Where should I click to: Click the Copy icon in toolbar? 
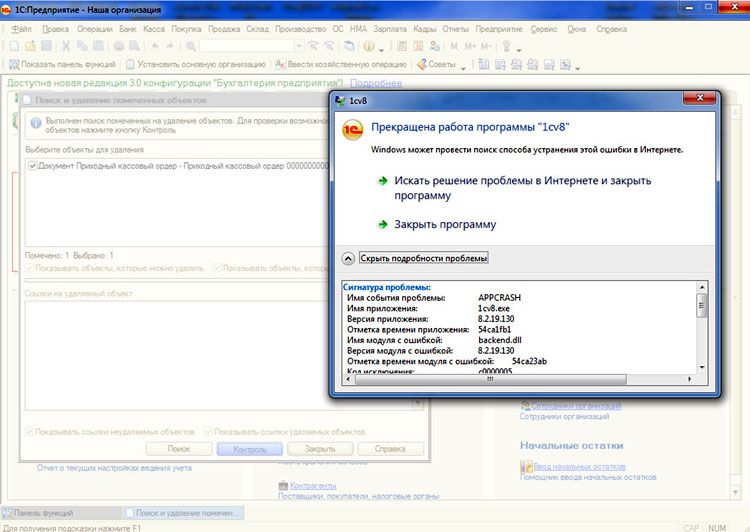(82, 46)
